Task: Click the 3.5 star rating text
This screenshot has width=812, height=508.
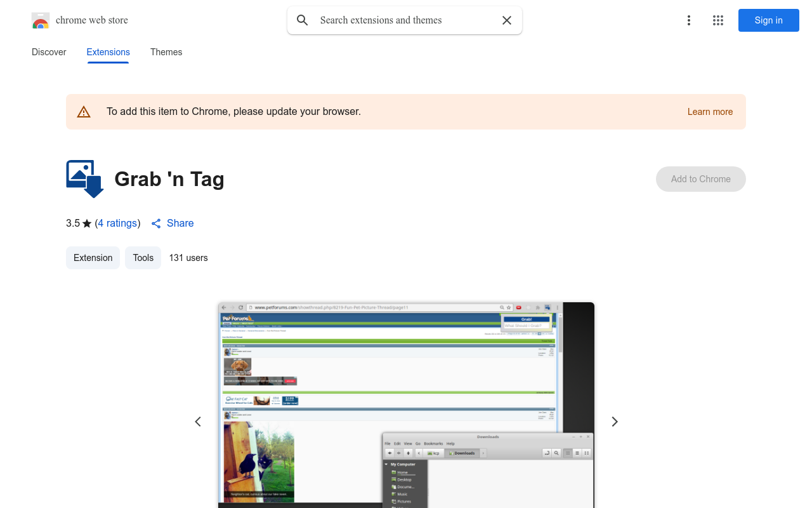Action: 79,224
